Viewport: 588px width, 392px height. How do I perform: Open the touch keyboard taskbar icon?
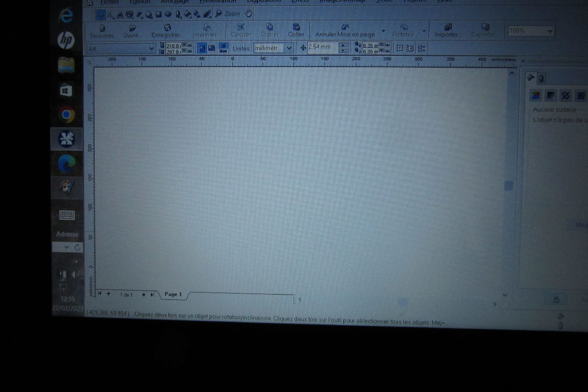point(67,215)
